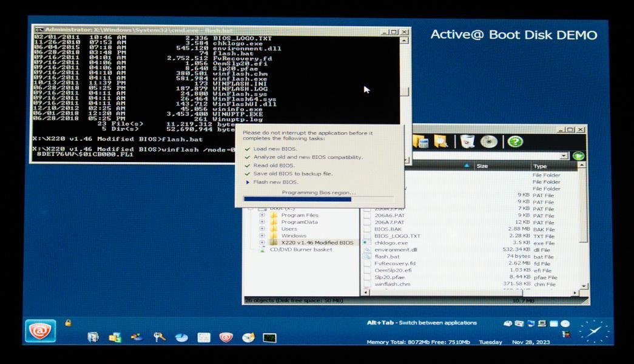Open the recycle bin toolbar icon

(x=467, y=141)
